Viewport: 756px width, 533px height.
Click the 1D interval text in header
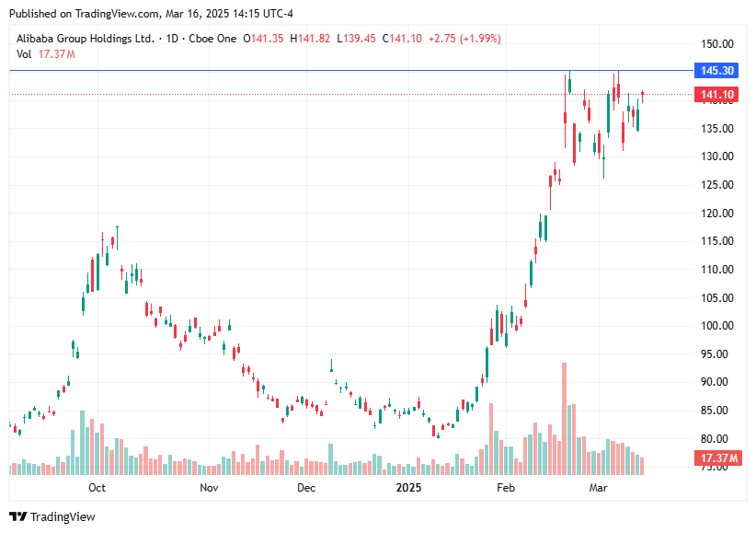[172, 39]
